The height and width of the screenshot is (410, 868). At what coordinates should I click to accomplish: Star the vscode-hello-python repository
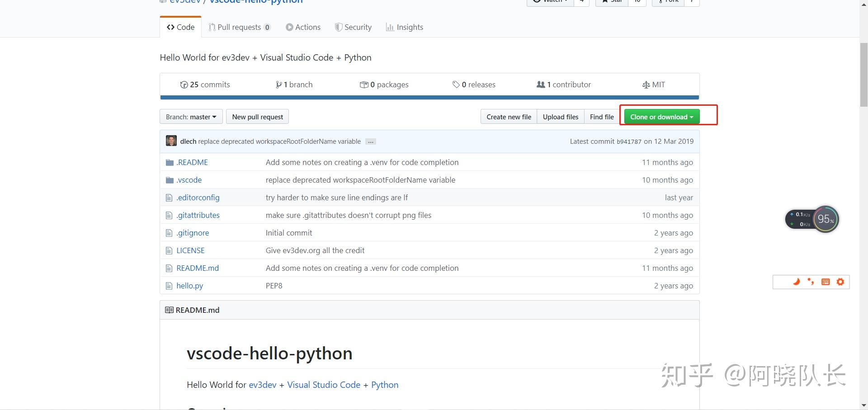point(611,1)
